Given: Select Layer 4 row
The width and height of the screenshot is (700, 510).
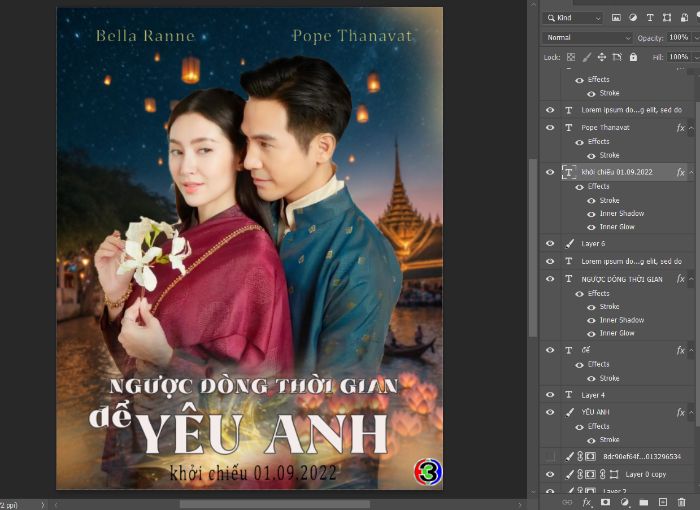Looking at the screenshot, I should (x=617, y=395).
